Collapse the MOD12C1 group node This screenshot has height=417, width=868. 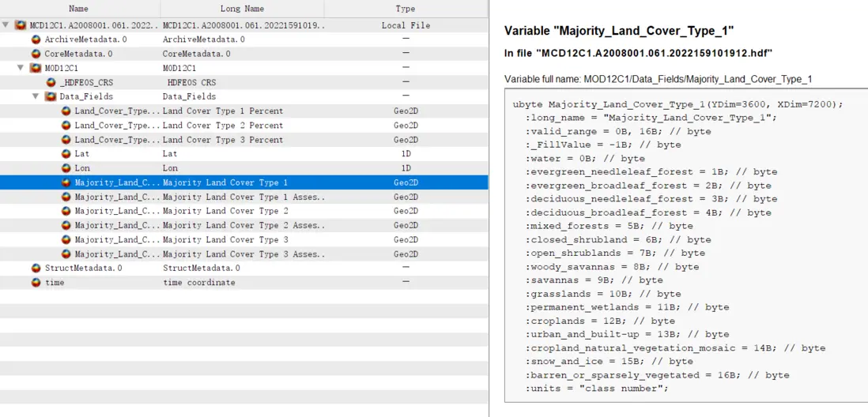(x=21, y=68)
